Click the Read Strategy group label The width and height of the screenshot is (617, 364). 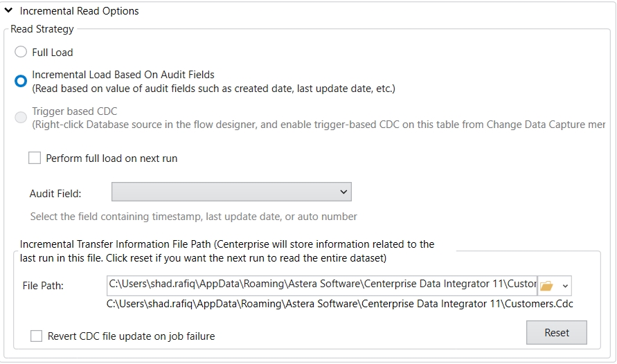(42, 29)
